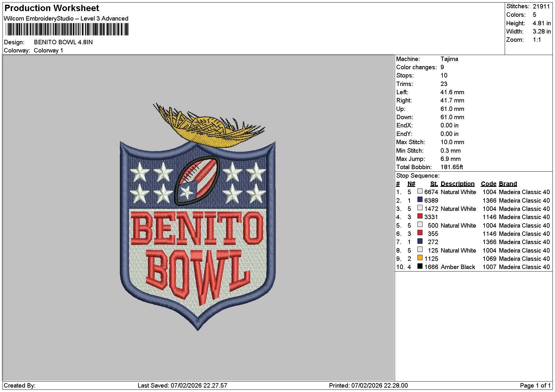Click the Brand column header
This screenshot has height=392, width=555.
tap(508, 184)
